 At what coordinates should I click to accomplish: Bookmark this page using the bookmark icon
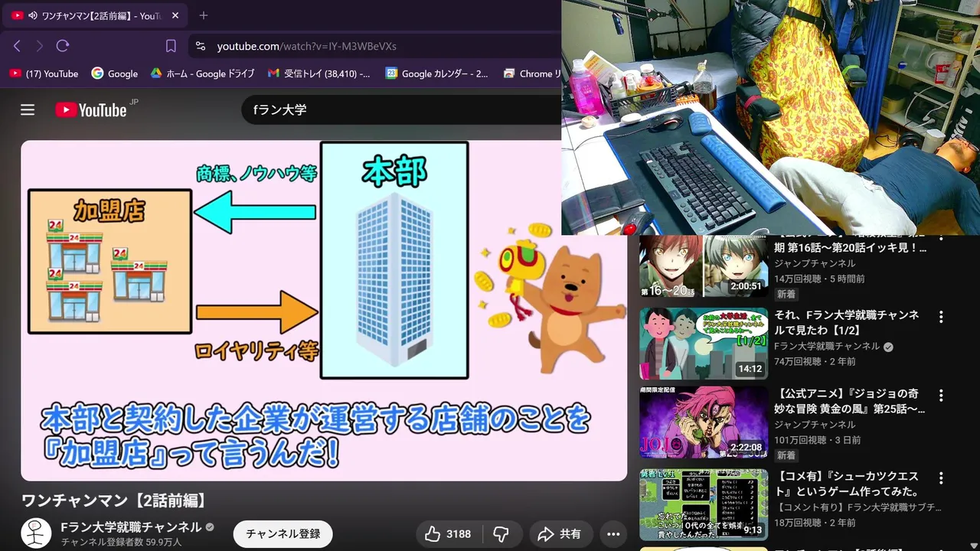171,46
